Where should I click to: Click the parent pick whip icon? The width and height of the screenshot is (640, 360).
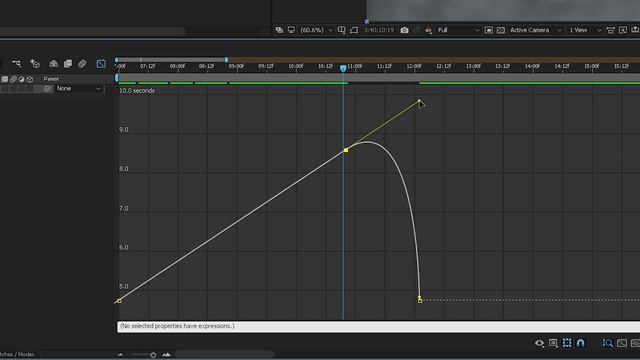coord(48,89)
